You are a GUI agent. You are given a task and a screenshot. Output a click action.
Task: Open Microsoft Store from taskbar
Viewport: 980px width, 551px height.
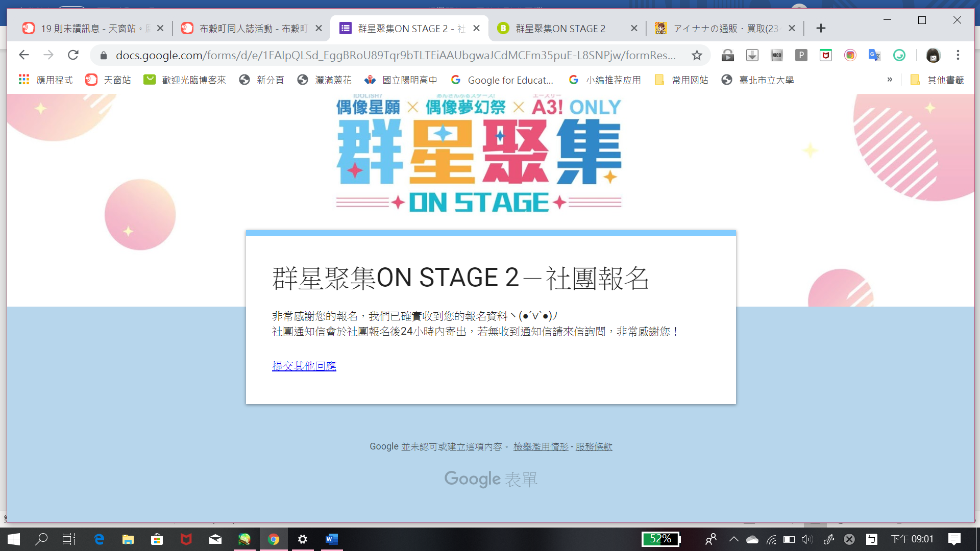157,539
